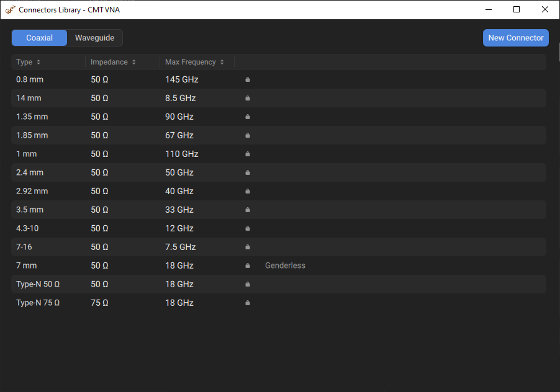Click the lock icon on 2.4 mm row
The height and width of the screenshot is (392, 560).
pyautogui.click(x=248, y=172)
